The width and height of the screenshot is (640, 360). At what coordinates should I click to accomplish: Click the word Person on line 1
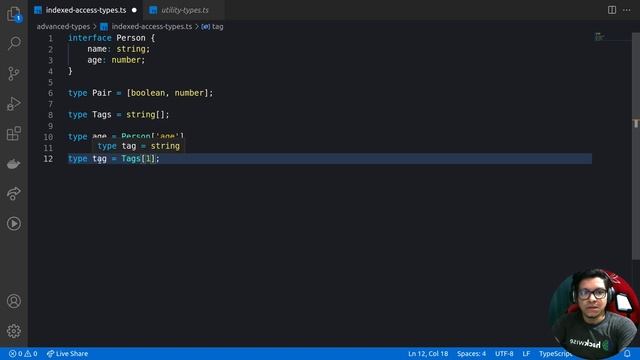pyautogui.click(x=131, y=38)
